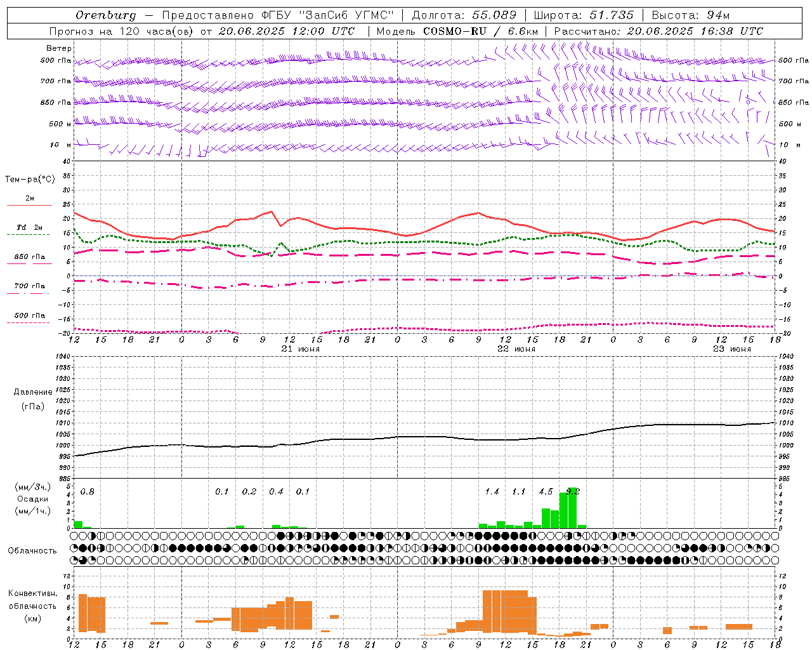Image resolution: width=812 pixels, height=650 pixels.
Task: Click the computed time "20.06.2025 16:38 UTC"
Action: click(695, 31)
